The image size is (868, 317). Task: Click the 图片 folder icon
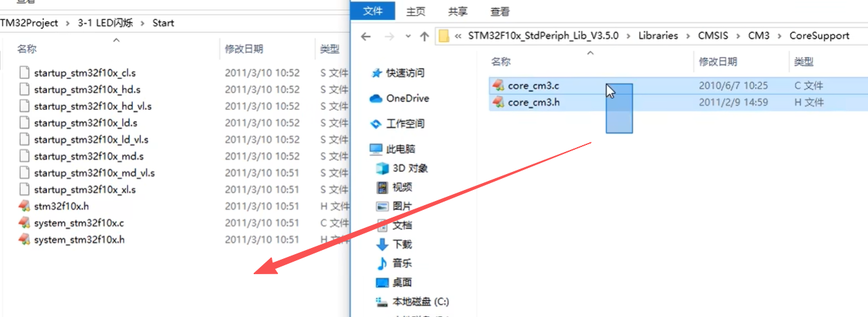coord(382,206)
